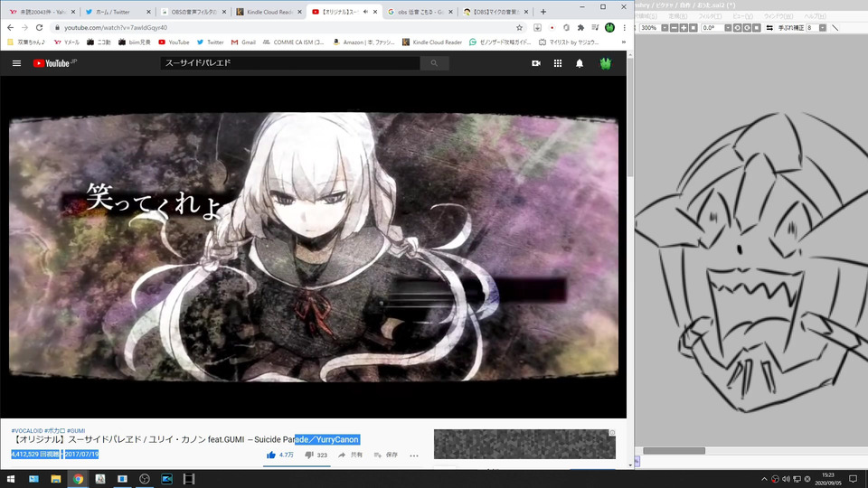Open the YouTube apps grid icon

(558, 63)
